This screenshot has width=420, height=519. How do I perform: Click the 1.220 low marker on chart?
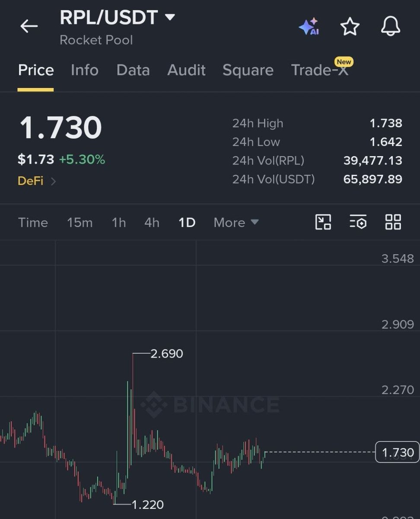(x=147, y=504)
